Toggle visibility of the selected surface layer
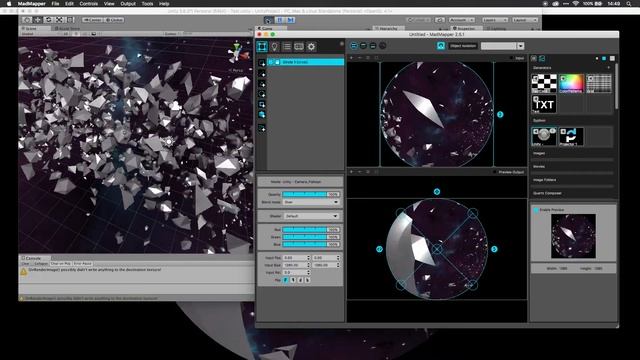The height and width of the screenshot is (360, 640). (x=271, y=62)
